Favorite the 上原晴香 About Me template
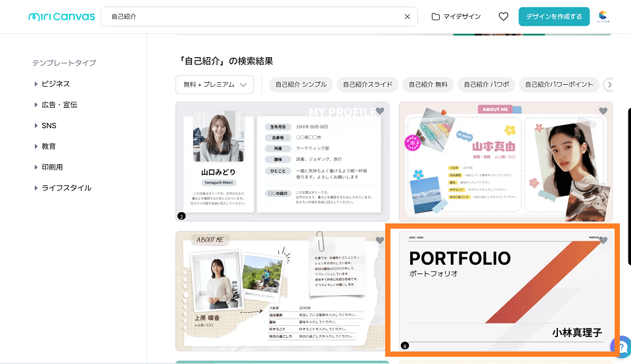631x364 pixels. pyautogui.click(x=380, y=240)
